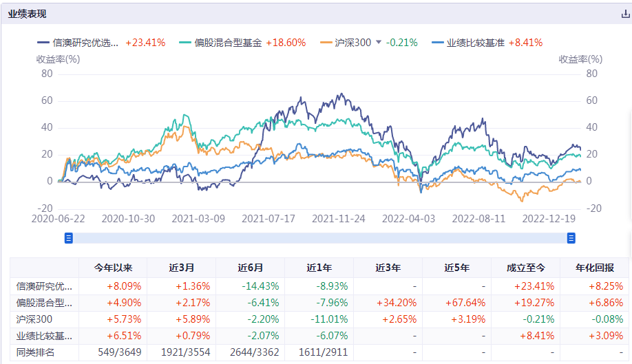The image size is (632, 364).
Task: Click the 业绩表现 section title
Action: pos(28,14)
